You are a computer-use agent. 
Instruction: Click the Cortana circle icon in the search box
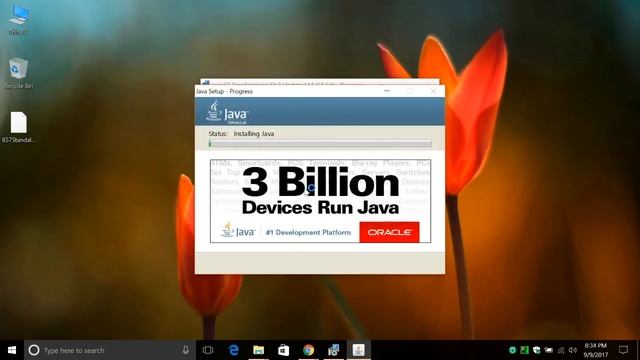(34, 350)
